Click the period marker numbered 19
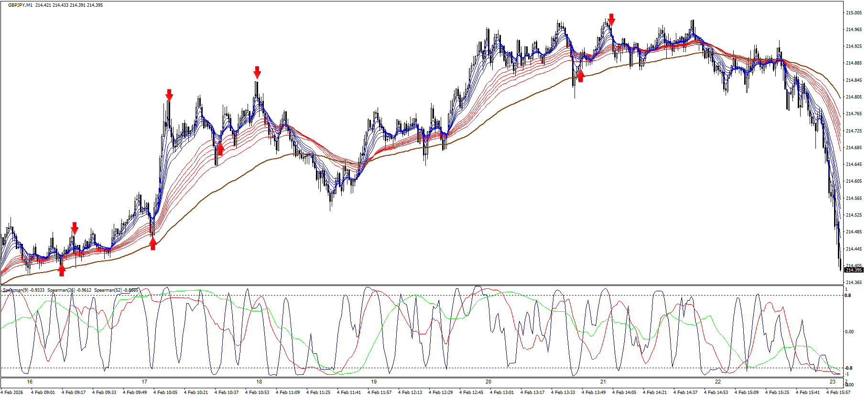868x405 pixels. pyautogui.click(x=374, y=382)
